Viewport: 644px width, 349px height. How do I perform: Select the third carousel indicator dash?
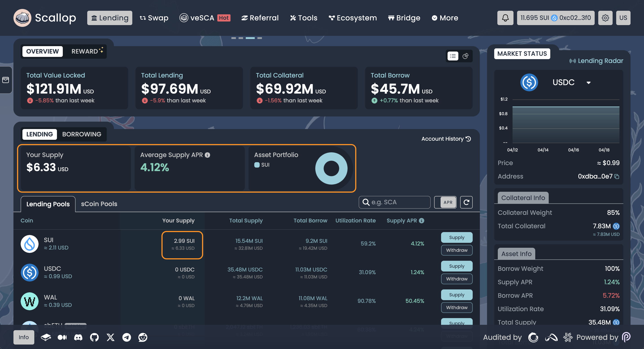click(250, 38)
